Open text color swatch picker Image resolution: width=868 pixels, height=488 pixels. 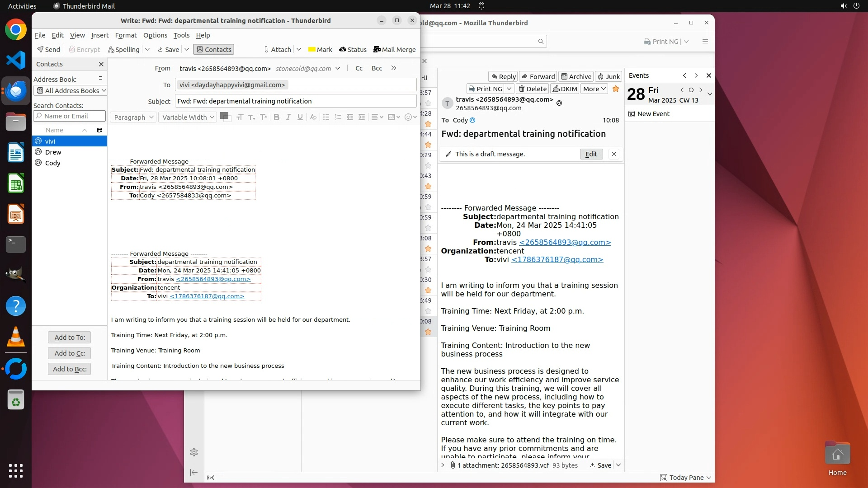click(224, 116)
